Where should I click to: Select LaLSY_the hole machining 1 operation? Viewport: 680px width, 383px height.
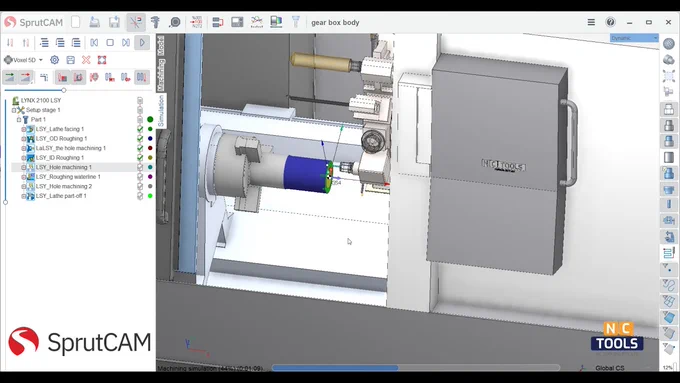pos(70,148)
